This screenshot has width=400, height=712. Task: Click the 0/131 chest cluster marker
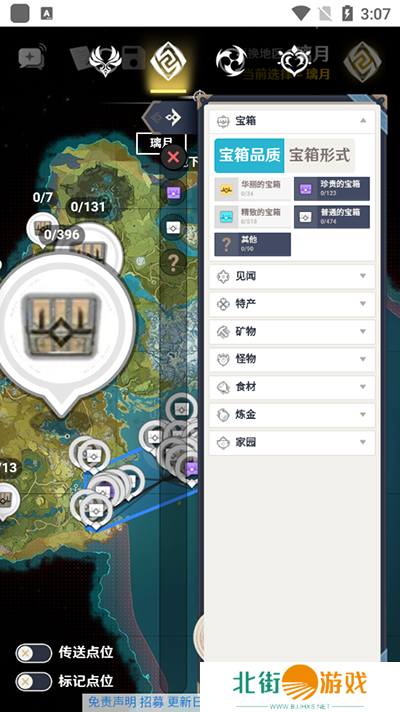click(88, 207)
